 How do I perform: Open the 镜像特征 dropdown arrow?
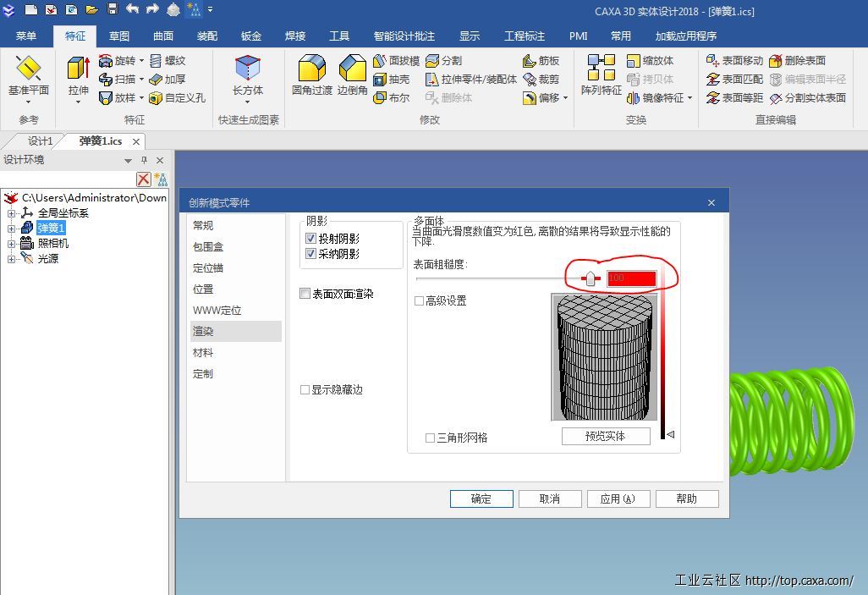689,98
